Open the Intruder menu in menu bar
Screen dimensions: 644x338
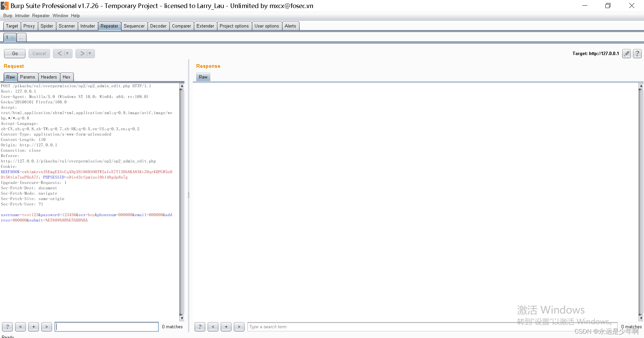[x=22, y=15]
